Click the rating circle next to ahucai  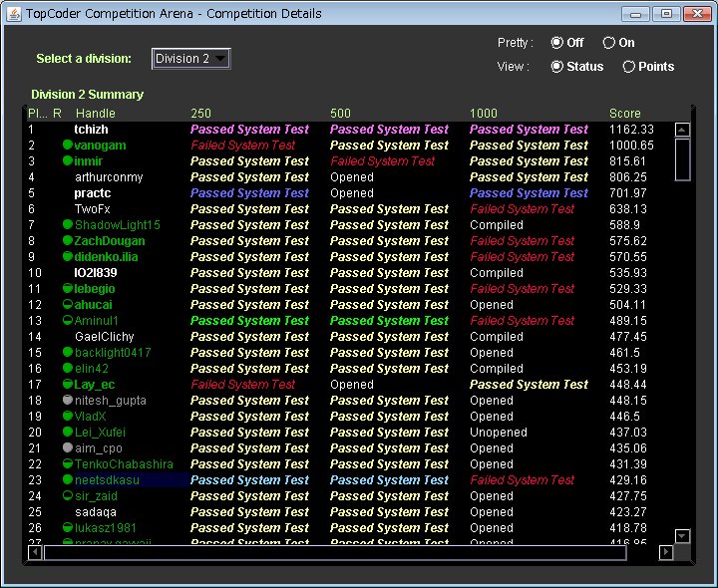68,304
